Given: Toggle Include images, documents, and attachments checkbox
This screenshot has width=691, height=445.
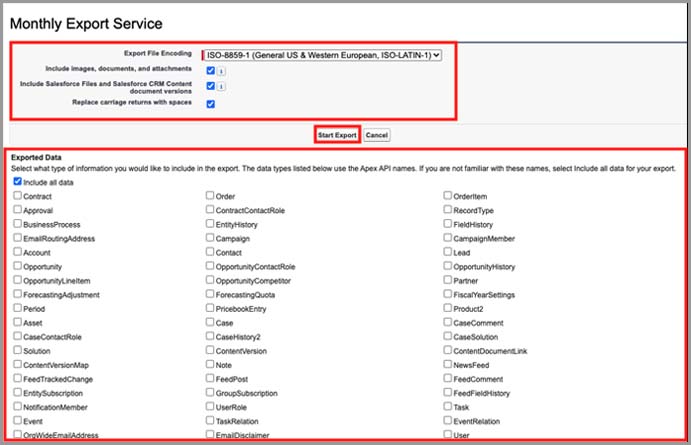Looking at the screenshot, I should coord(210,71).
